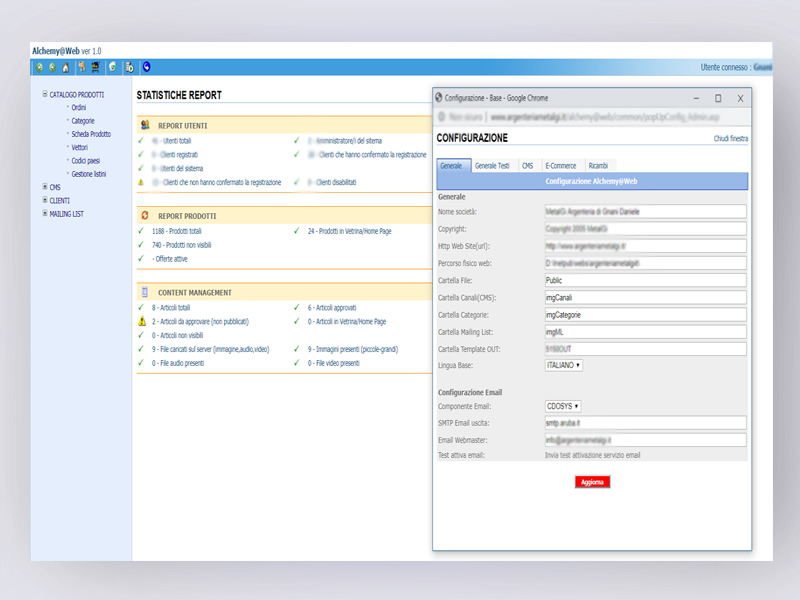Click the blue back arrow toolbar icon
Image resolution: width=800 pixels, height=600 pixels.
(x=147, y=68)
